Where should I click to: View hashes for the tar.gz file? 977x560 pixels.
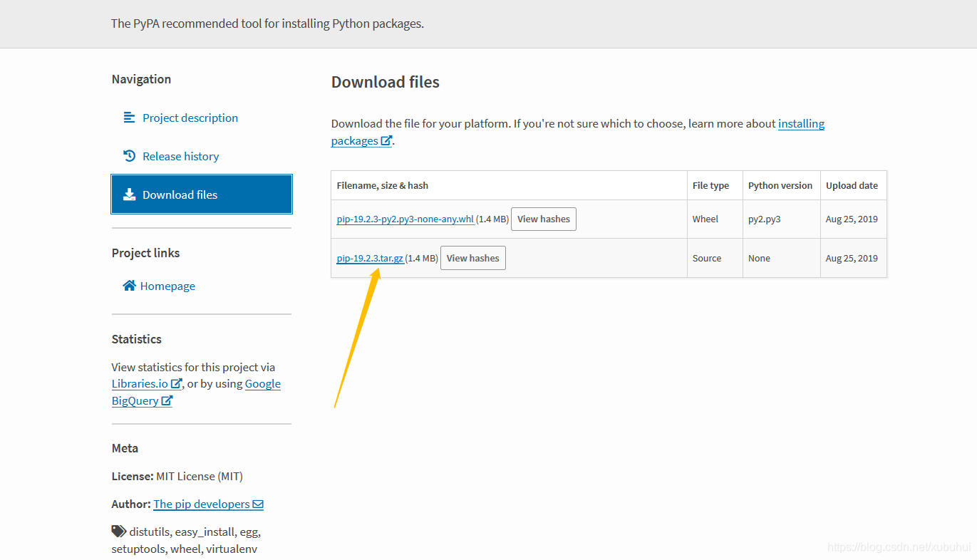(x=473, y=258)
